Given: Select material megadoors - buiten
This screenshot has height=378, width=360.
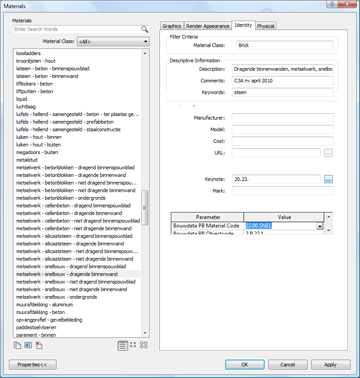Looking at the screenshot, I should click(37, 152).
